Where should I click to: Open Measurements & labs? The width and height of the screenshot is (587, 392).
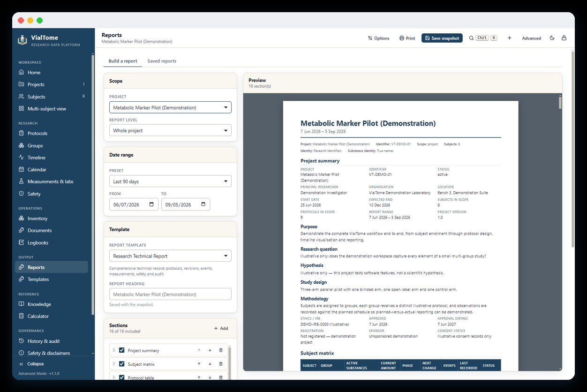(x=52, y=181)
